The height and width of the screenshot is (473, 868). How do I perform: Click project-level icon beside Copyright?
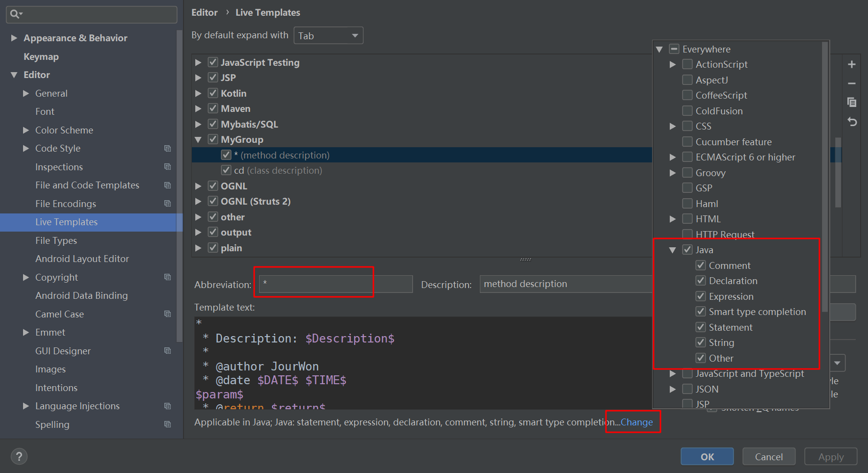(168, 277)
